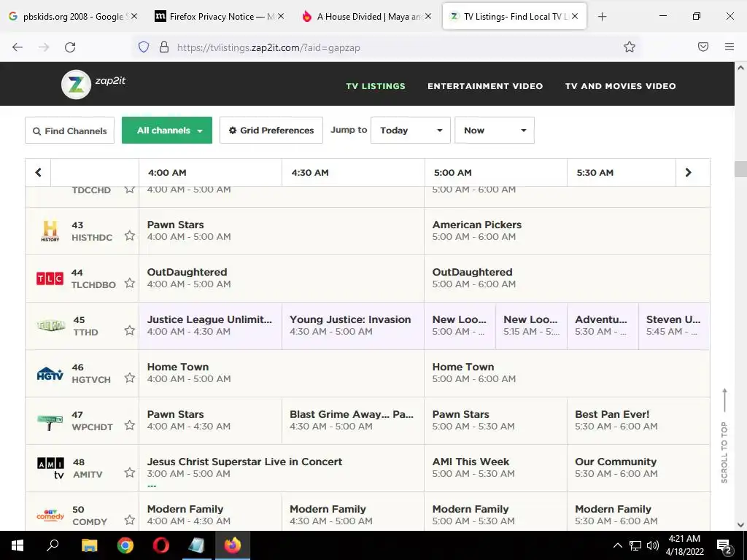Screen dimensions: 747x560
Task: Open the Teletoon channel logo
Action: (x=51, y=326)
